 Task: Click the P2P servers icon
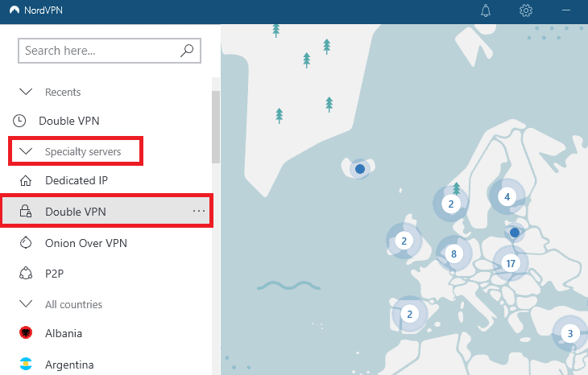26,273
